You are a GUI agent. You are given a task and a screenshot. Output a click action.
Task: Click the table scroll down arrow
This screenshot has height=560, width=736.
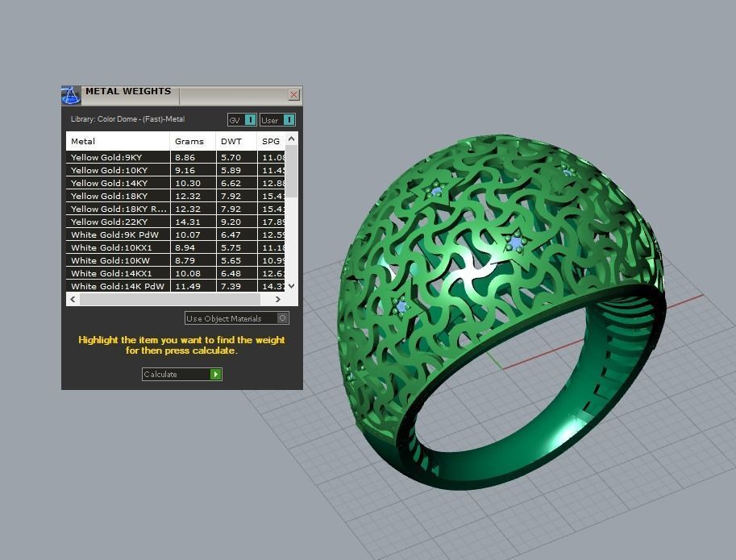pyautogui.click(x=292, y=285)
